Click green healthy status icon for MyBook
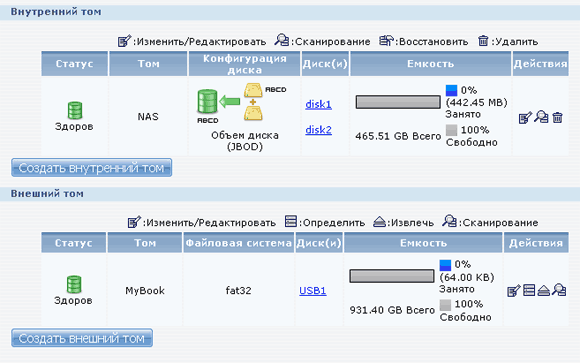 pyautogui.click(x=74, y=284)
